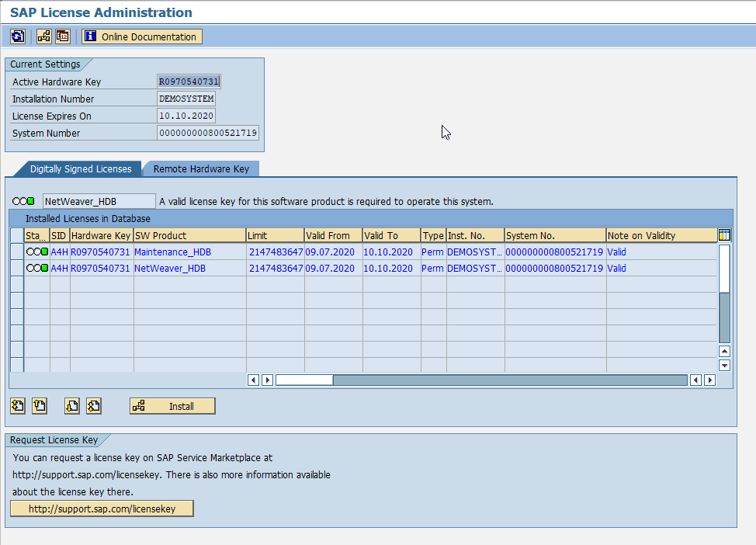Select the NetWeaver_HDB row using its row selector
The image size is (756, 545).
coord(17,268)
